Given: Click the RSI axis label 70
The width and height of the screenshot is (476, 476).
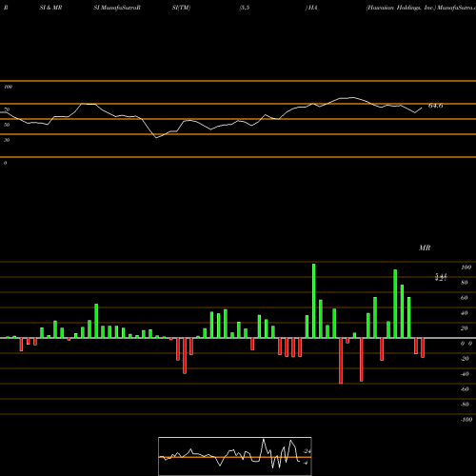Looking at the screenshot, I should pyautogui.click(x=7, y=109).
